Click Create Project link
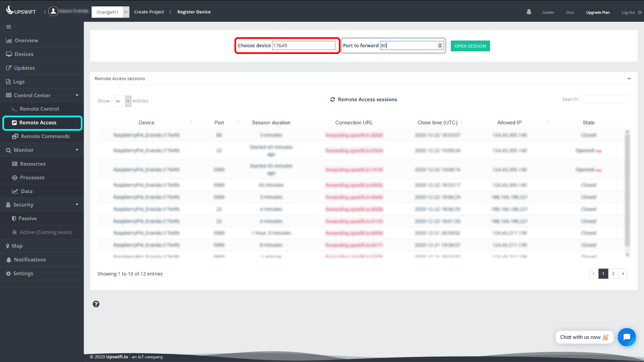The width and height of the screenshot is (644, 362). (x=149, y=12)
